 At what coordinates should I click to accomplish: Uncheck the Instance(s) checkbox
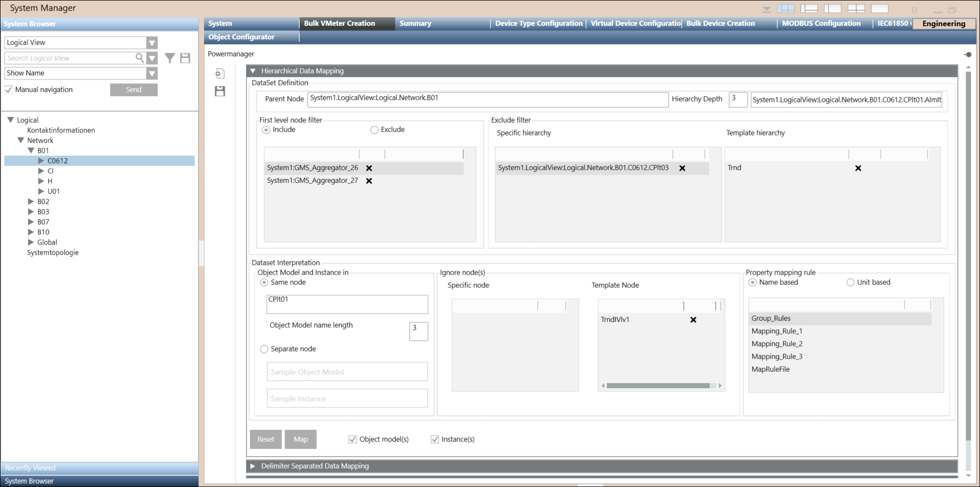pyautogui.click(x=435, y=439)
